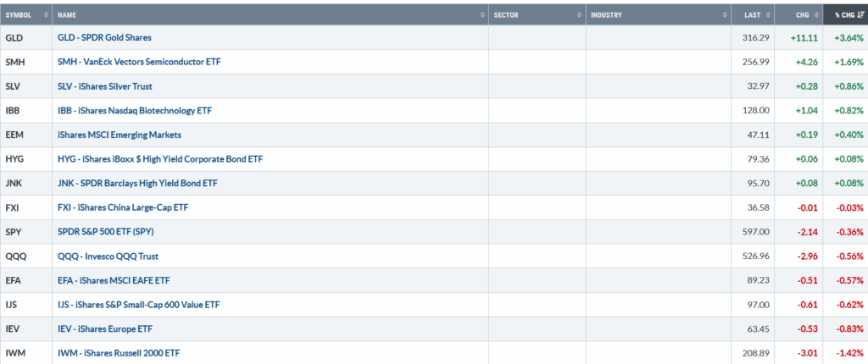Click the % CHG column header label
868x364 pixels.
[844, 15]
